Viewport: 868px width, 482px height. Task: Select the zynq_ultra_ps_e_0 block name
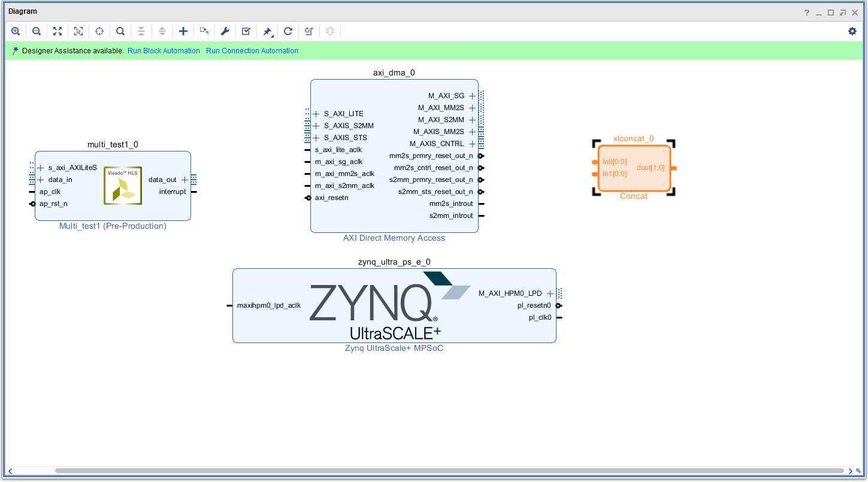[394, 262]
